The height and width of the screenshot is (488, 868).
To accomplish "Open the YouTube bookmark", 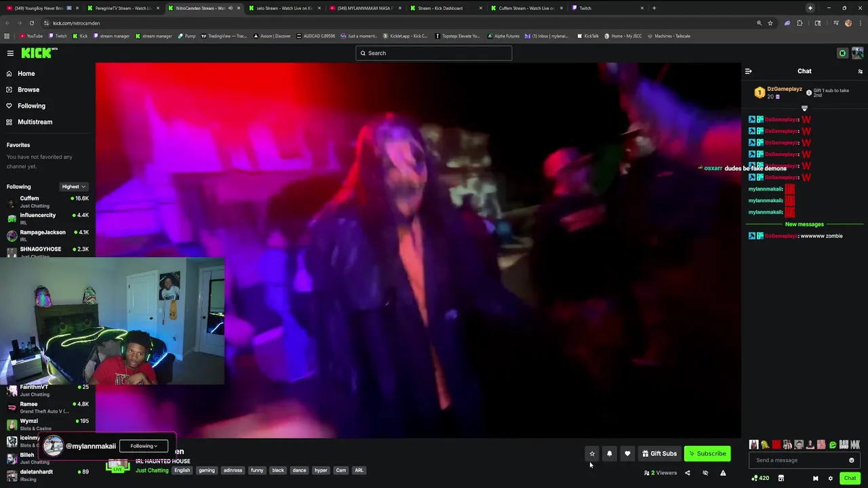I will (31, 36).
